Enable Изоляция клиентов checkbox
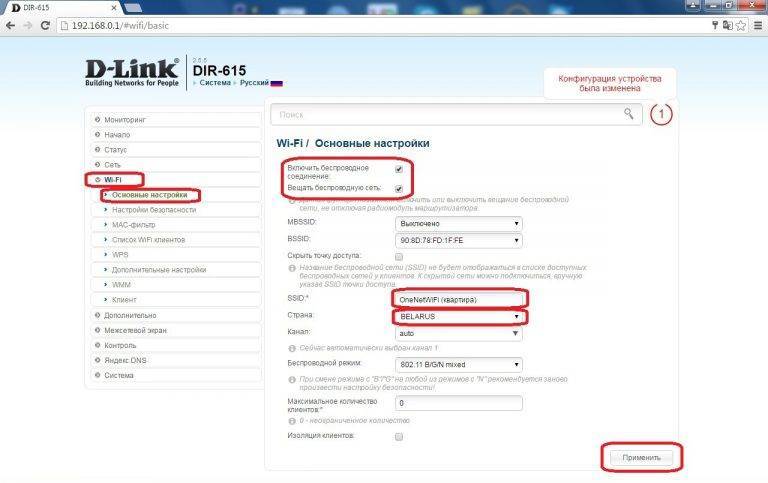 pos(399,436)
